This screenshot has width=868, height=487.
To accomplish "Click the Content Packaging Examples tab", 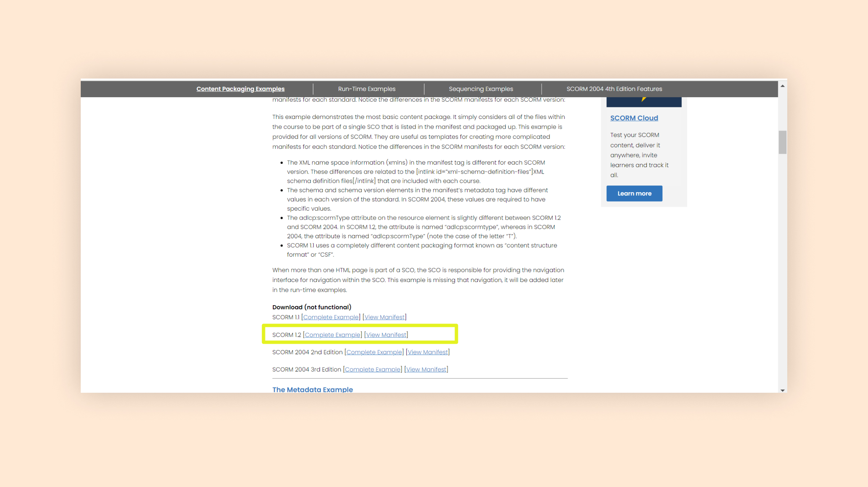I will (x=240, y=89).
